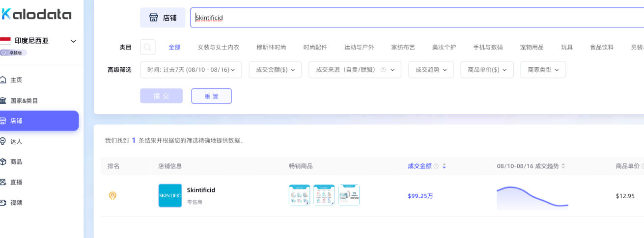Image resolution: width=644 pixels, height=238 pixels.
Task: Select the 美妆个护 category
Action: (x=444, y=47)
